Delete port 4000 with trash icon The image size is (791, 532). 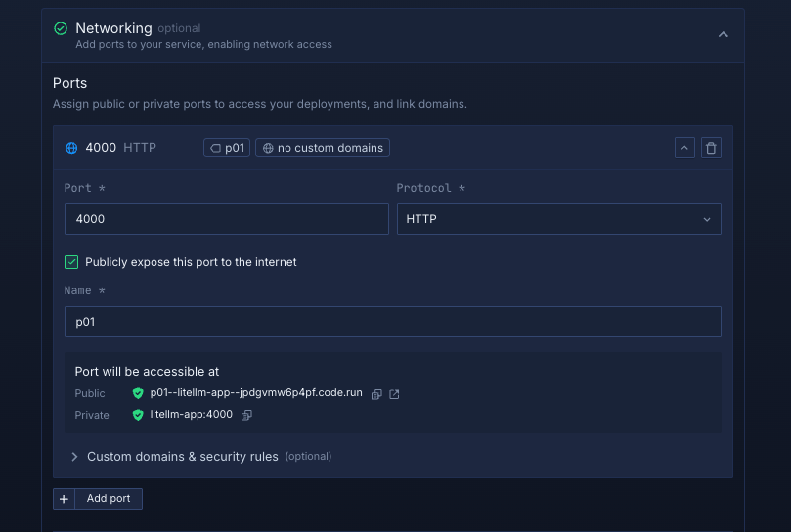[x=711, y=148]
